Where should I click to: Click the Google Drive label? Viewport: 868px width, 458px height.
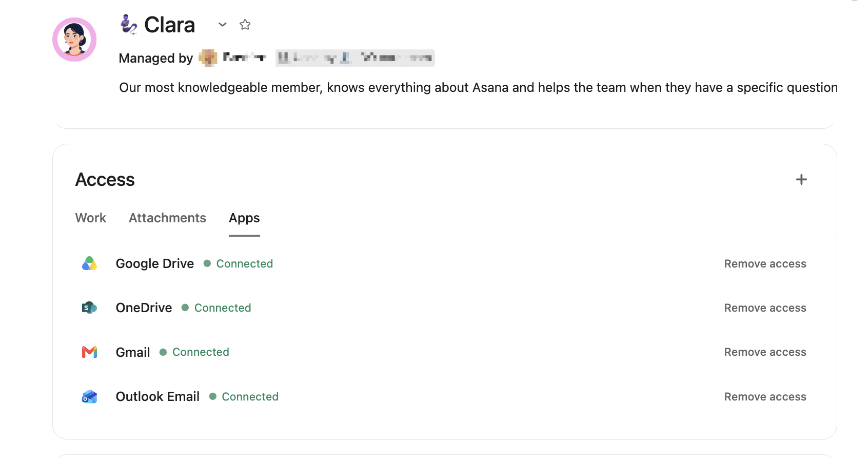coord(155,264)
